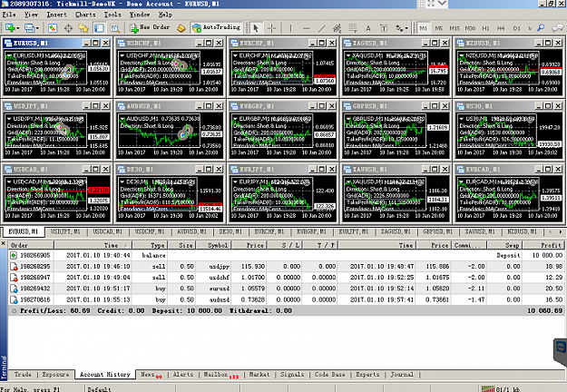Toggle the Navigator panel
This screenshot has height=392, width=567.
[x=83, y=28]
